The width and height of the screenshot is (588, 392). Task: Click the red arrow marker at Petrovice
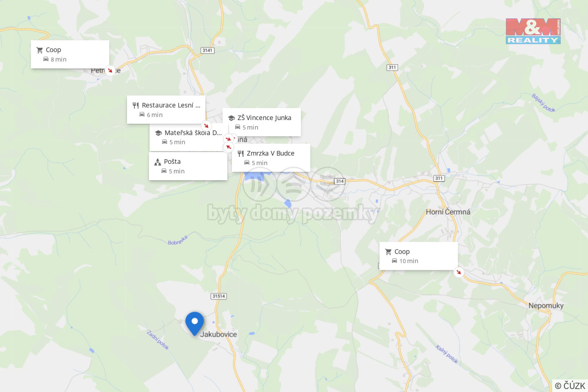click(x=110, y=70)
